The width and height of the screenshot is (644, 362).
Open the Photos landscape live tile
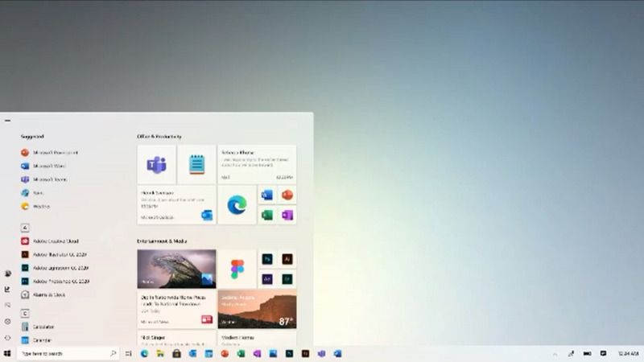tap(176, 269)
